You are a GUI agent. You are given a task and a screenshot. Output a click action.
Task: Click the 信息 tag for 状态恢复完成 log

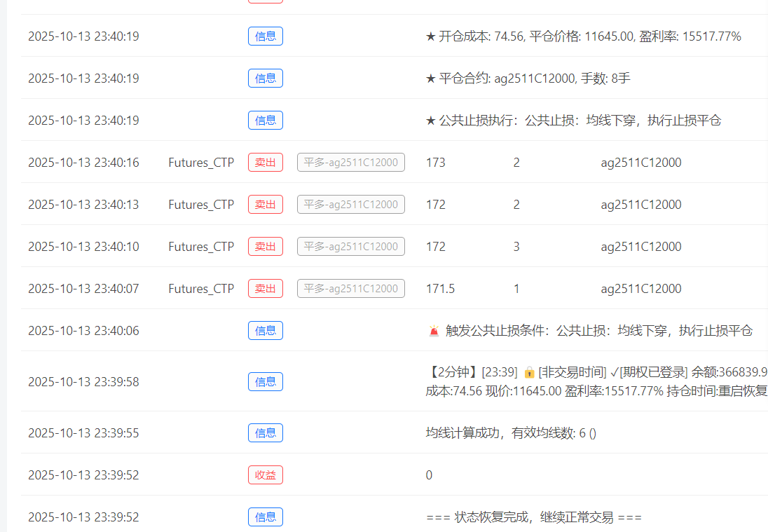click(266, 517)
